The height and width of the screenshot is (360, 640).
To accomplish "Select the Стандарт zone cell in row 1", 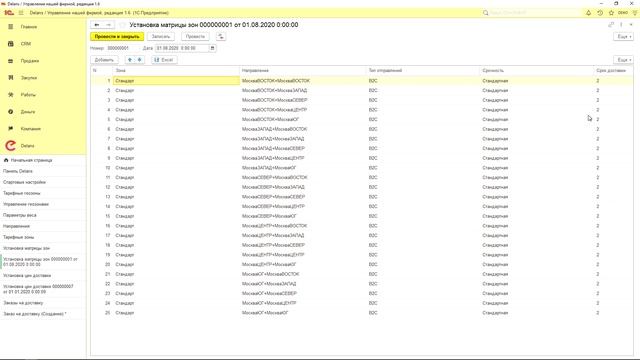I will 176,81.
